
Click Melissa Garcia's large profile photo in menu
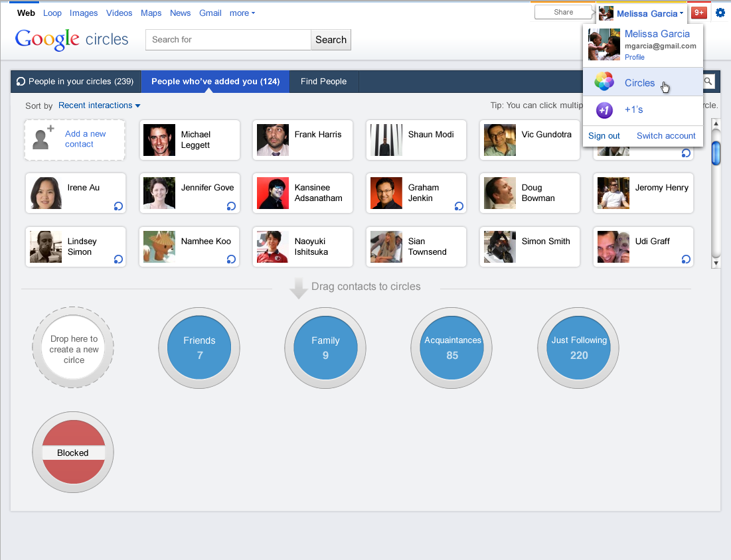pyautogui.click(x=604, y=44)
